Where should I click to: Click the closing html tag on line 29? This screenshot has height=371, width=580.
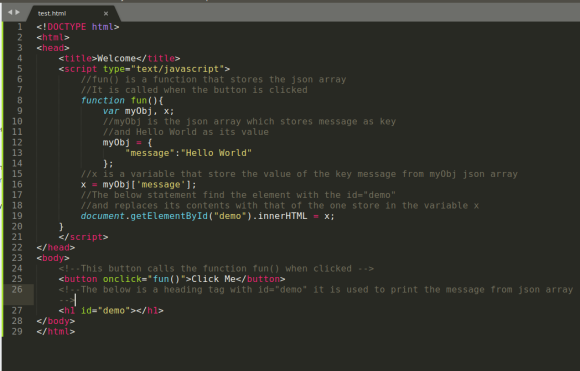coord(55,331)
